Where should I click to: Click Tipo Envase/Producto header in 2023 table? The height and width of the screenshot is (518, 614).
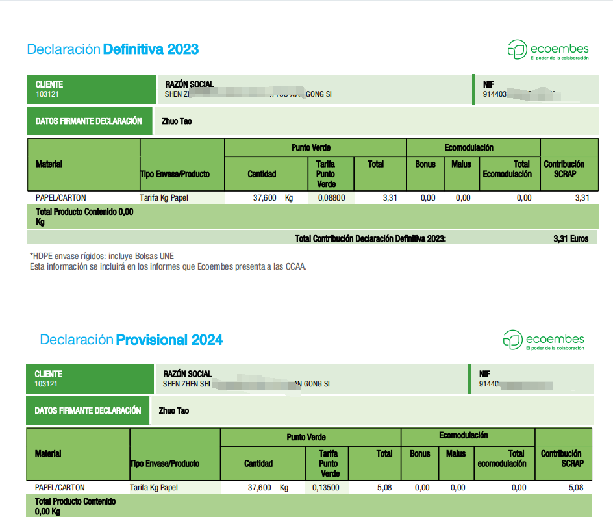(175, 174)
